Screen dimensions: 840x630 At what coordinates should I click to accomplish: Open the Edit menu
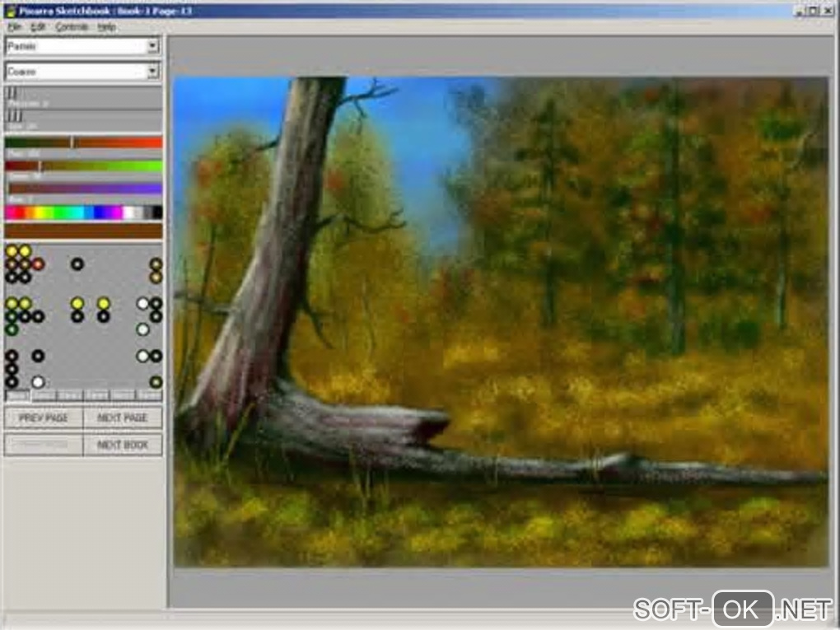[38, 27]
